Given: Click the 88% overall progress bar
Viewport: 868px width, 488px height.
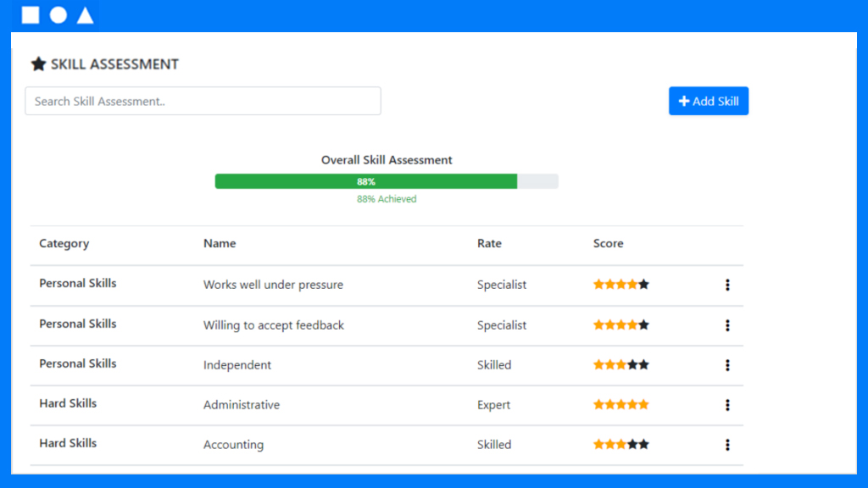Looking at the screenshot, I should (387, 181).
